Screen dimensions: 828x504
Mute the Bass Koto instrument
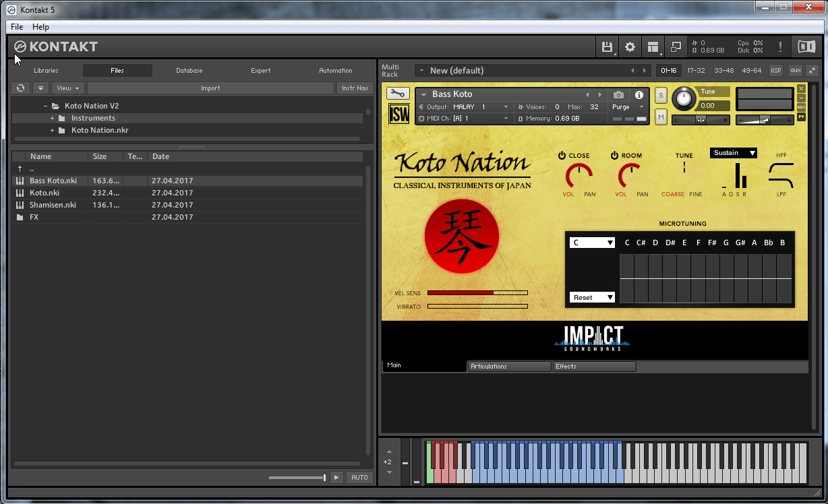(661, 117)
